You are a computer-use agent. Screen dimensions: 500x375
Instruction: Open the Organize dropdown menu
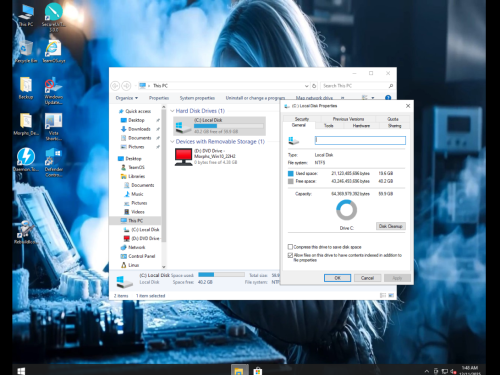127,98
